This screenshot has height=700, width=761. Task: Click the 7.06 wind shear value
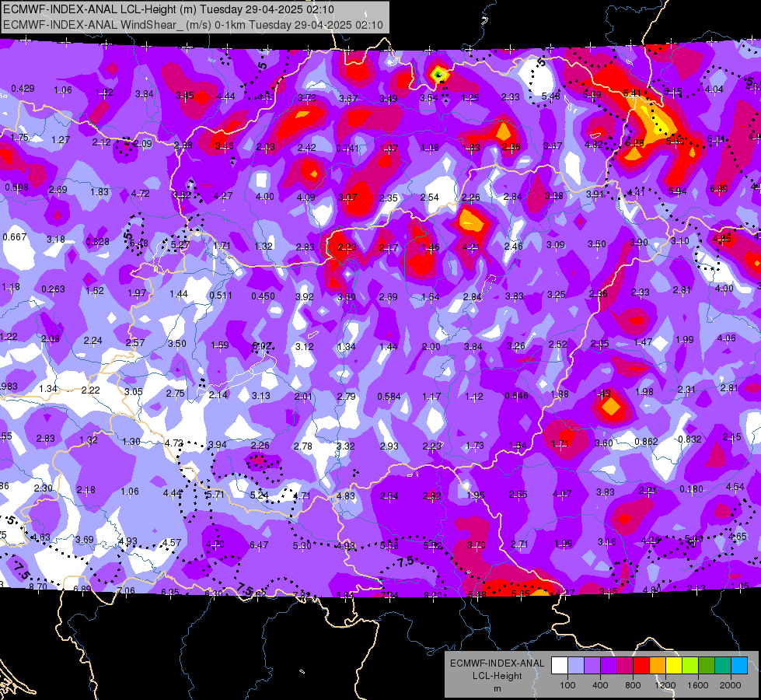tap(126, 591)
